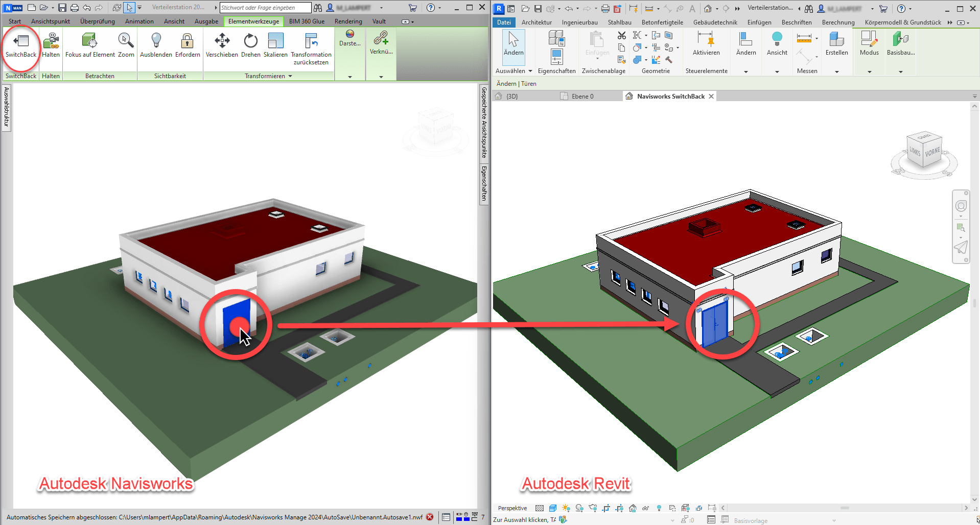Image resolution: width=980 pixels, height=525 pixels.
Task: Expand the Auswählen dropdown in Revit
Action: (x=530, y=71)
